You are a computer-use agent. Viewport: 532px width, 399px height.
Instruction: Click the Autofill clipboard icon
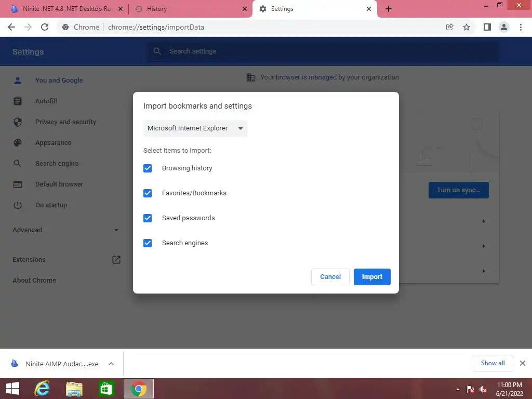pos(18,101)
